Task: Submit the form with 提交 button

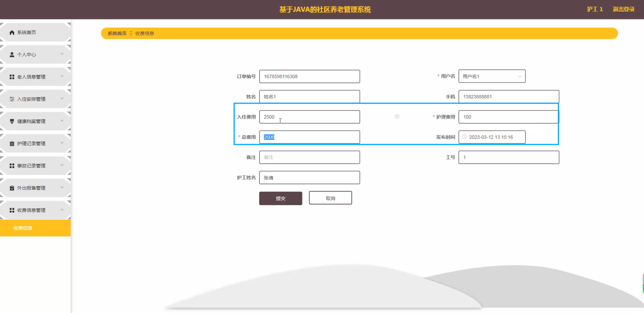Action: [x=280, y=198]
